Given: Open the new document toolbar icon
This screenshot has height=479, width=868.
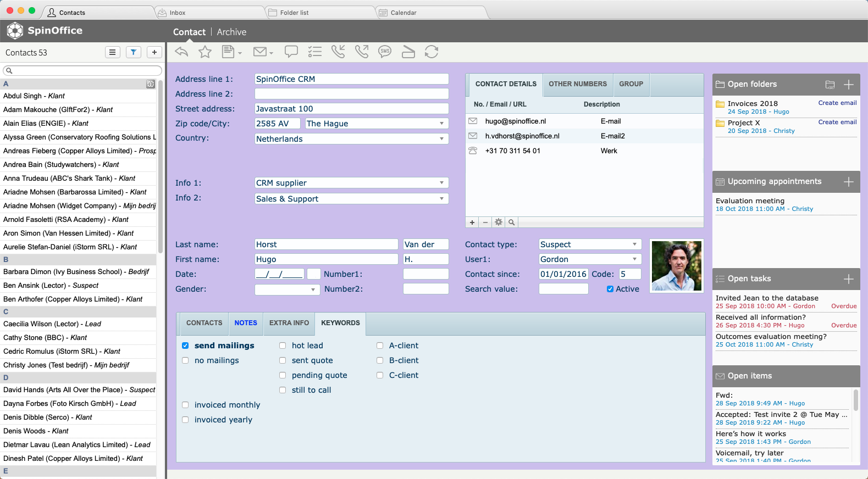Looking at the screenshot, I should point(228,52).
